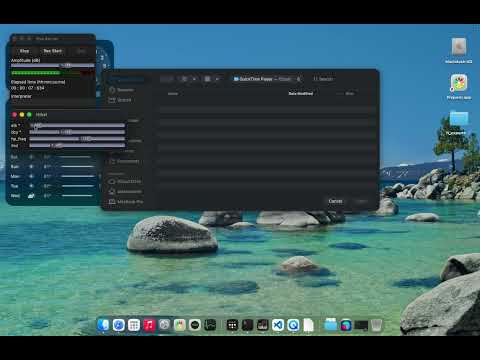Open the Macintosh HD desktop icon

pos(459,46)
